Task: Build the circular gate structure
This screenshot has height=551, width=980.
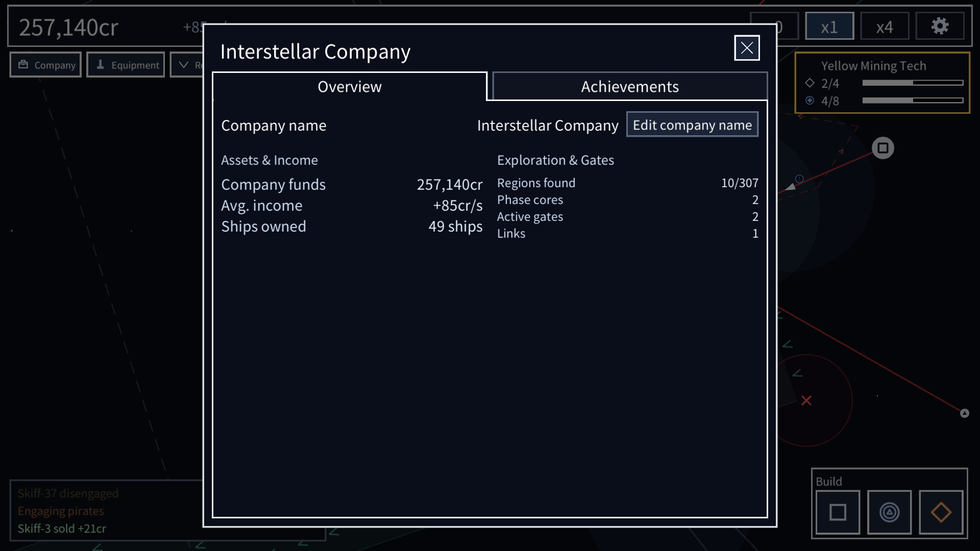Action: click(889, 512)
